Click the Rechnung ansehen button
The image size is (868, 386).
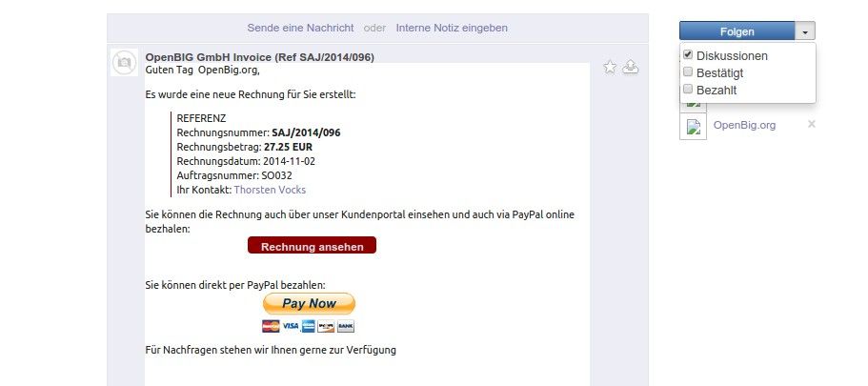pyautogui.click(x=312, y=245)
